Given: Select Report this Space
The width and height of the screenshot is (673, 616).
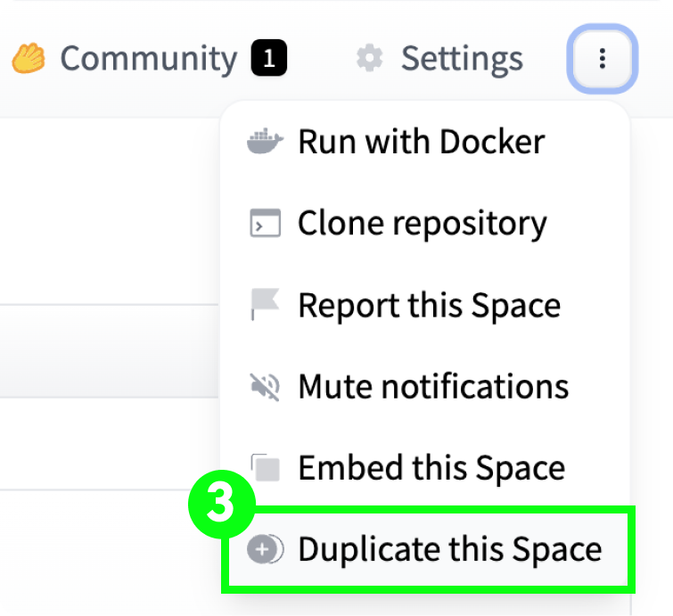Looking at the screenshot, I should pyautogui.click(x=429, y=306).
